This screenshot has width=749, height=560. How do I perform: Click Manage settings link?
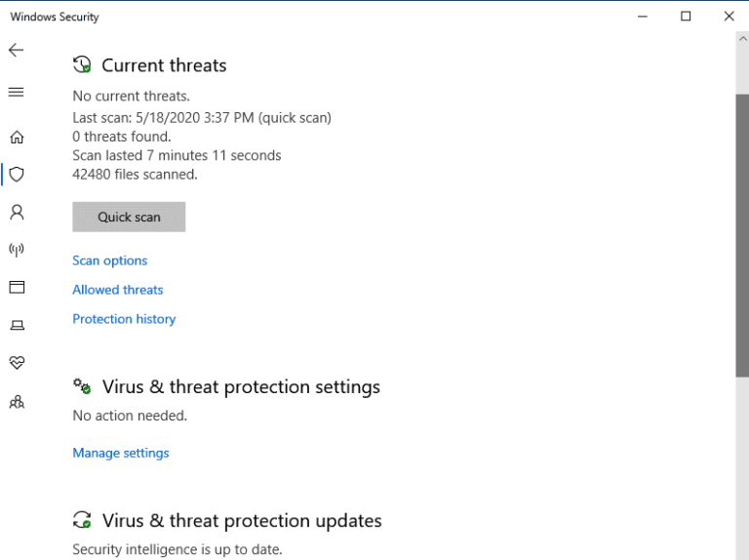click(x=121, y=453)
